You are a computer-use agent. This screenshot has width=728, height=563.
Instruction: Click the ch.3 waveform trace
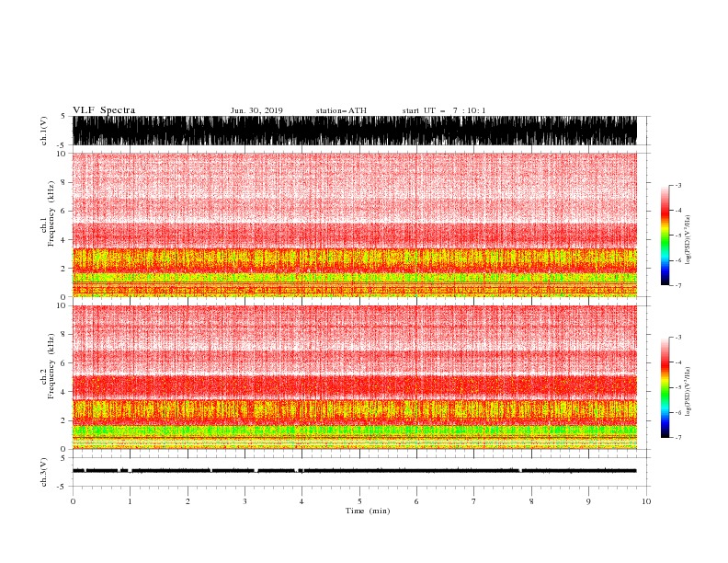pos(355,471)
